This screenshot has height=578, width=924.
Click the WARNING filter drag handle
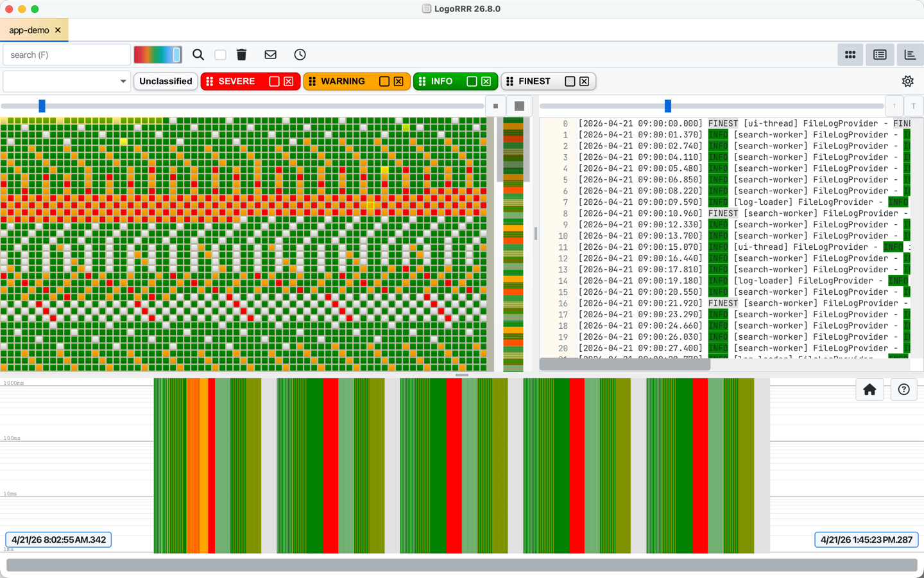point(312,82)
